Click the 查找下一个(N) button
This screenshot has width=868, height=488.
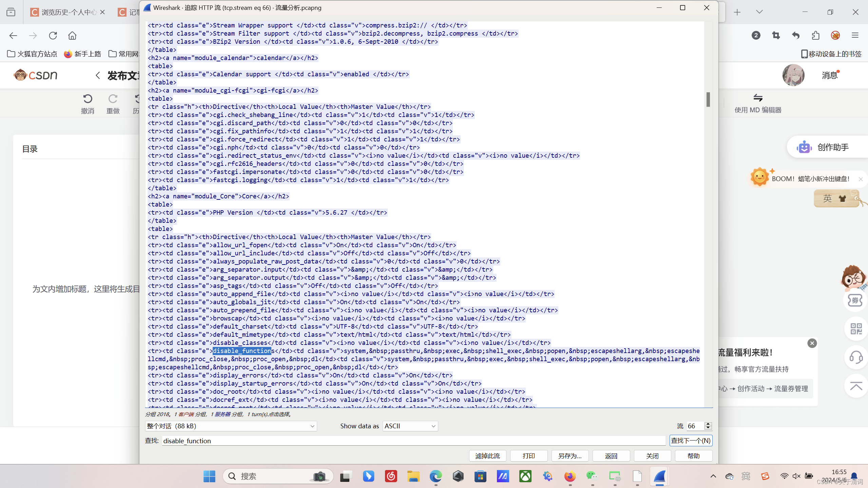(x=691, y=441)
